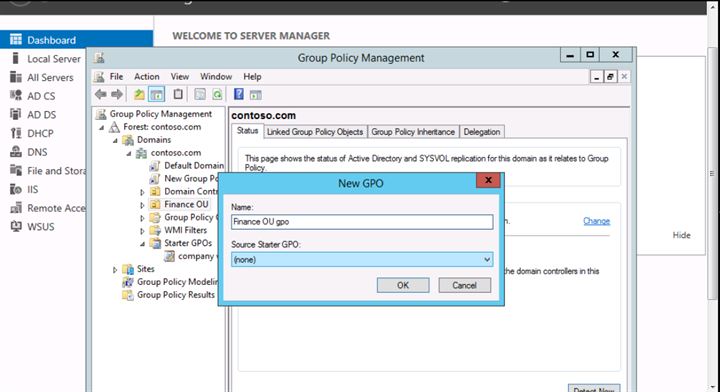Viewport: 720px width, 392px height.
Task: Expand the Group Policy Objects node
Action: (142, 218)
